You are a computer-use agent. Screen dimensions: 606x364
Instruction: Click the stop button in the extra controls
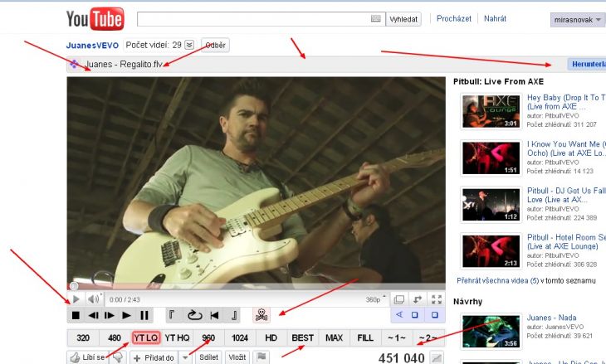pyautogui.click(x=76, y=315)
